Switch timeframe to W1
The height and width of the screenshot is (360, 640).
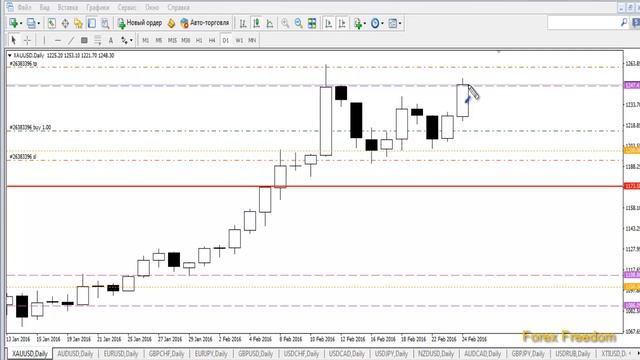point(239,40)
